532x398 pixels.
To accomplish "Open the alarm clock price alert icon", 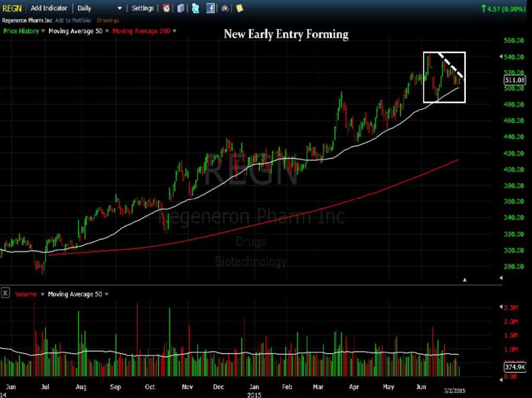I will 166,8.
